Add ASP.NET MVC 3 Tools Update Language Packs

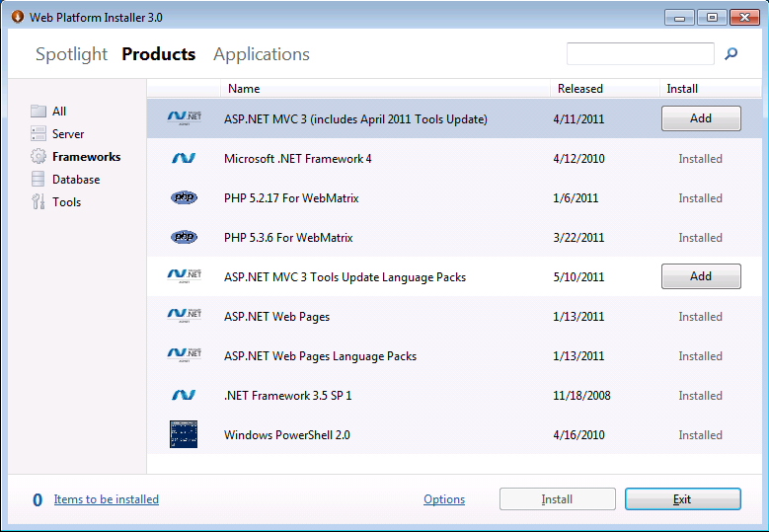[x=701, y=276]
